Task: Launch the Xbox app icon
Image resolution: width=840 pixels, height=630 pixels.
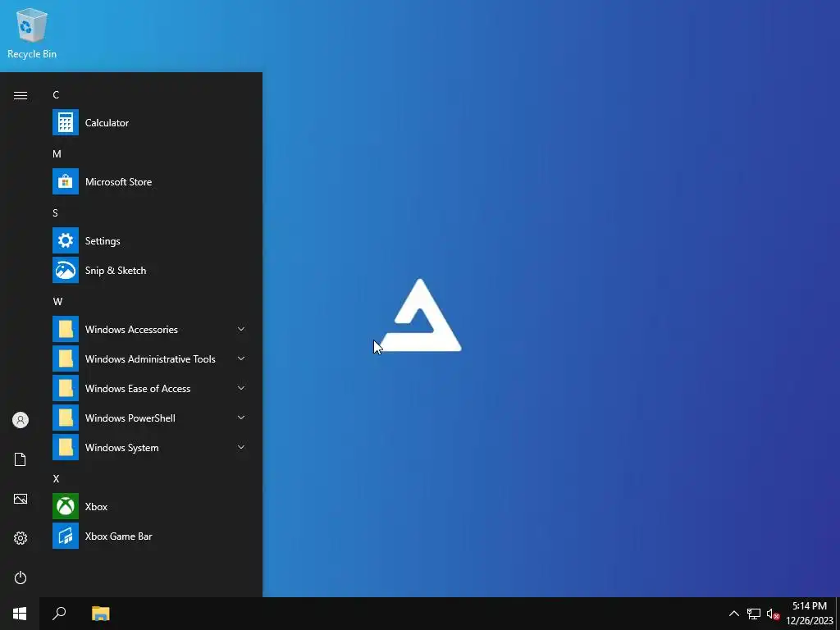Action: (x=66, y=506)
